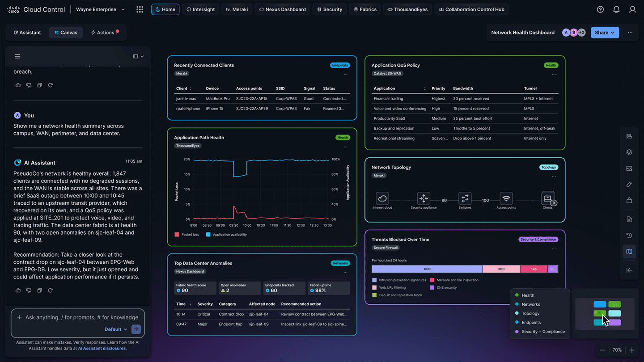Click the lock canvas tool
The image size is (644, 362).
point(629,200)
